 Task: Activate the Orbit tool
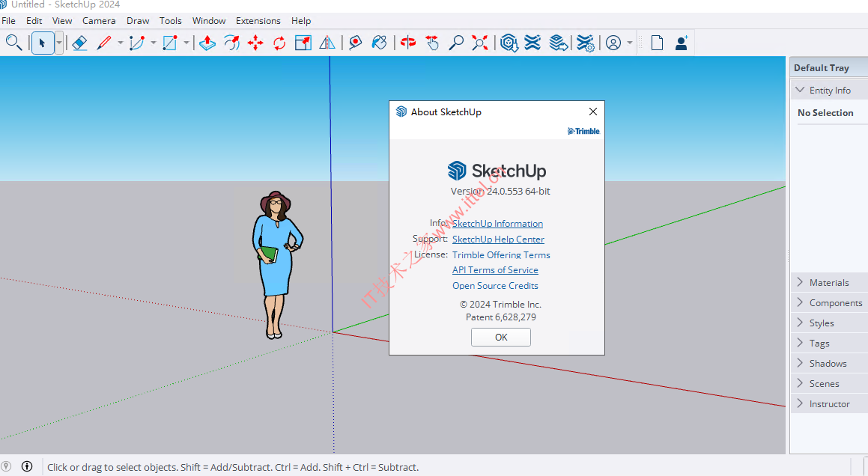408,43
